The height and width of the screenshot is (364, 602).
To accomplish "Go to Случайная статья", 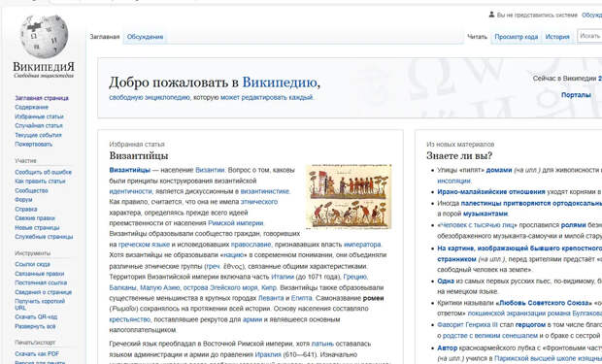I will point(39,125).
